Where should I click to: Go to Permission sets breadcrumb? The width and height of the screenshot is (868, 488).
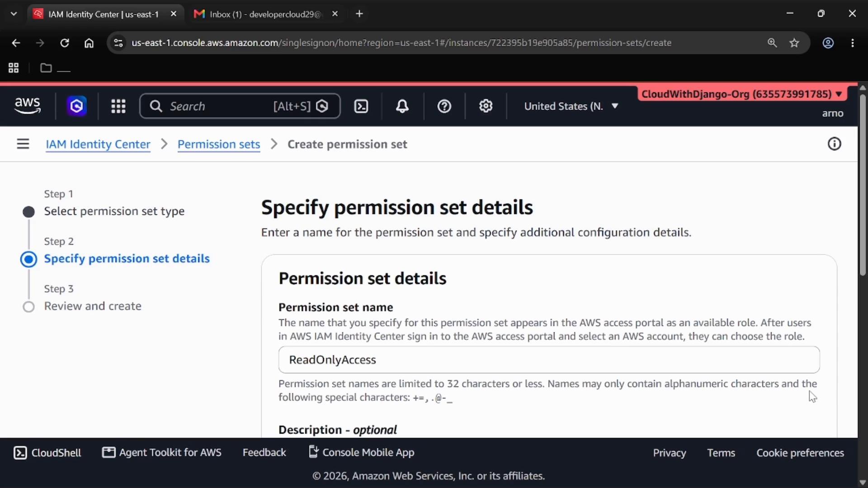tap(219, 144)
